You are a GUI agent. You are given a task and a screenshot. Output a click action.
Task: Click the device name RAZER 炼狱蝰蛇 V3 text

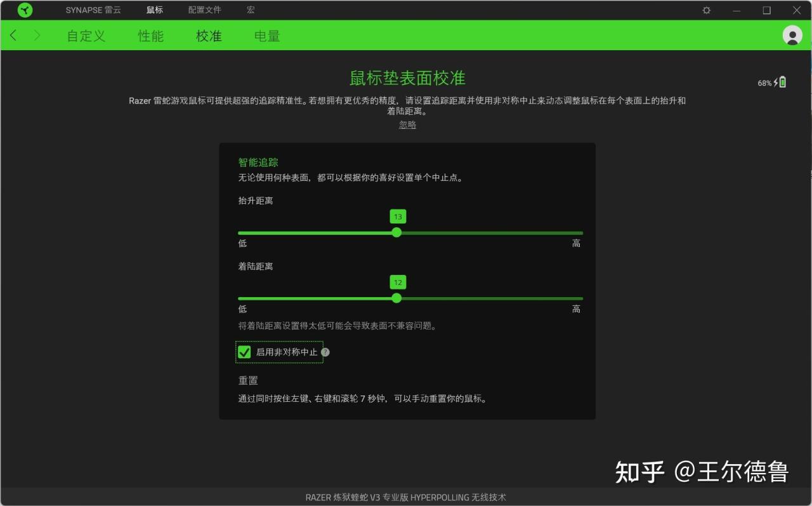406,497
